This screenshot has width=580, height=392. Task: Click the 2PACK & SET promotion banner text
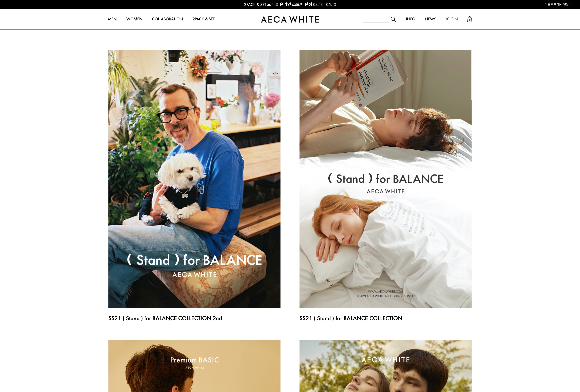click(x=290, y=4)
